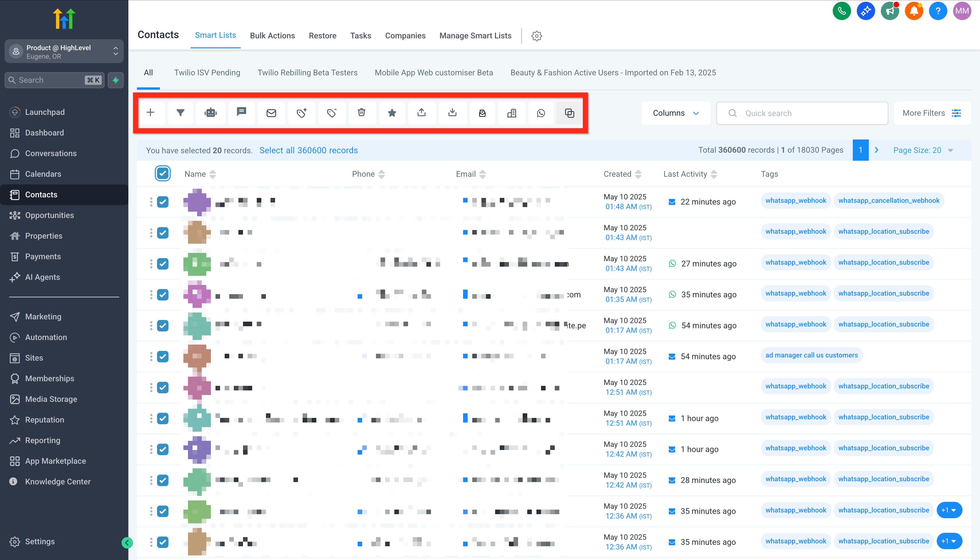Uncheck the select-all header checkbox
This screenshot has height=560, width=980.
[163, 174]
